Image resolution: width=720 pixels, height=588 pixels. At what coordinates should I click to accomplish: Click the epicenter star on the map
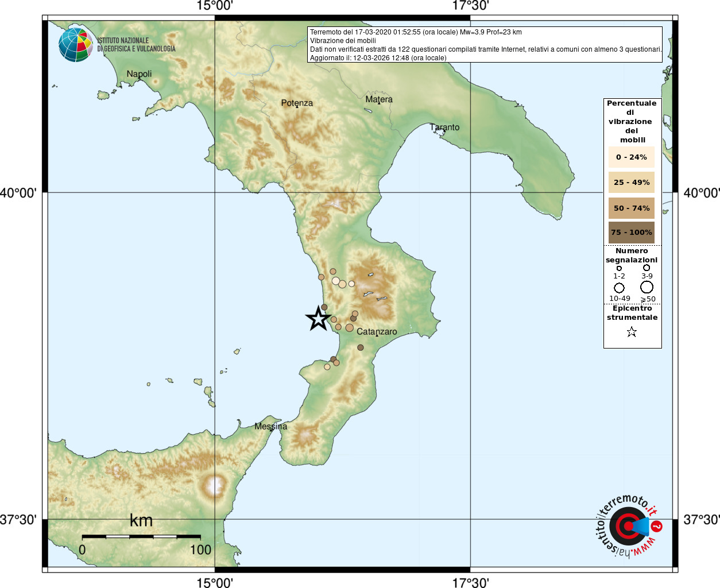click(x=318, y=319)
